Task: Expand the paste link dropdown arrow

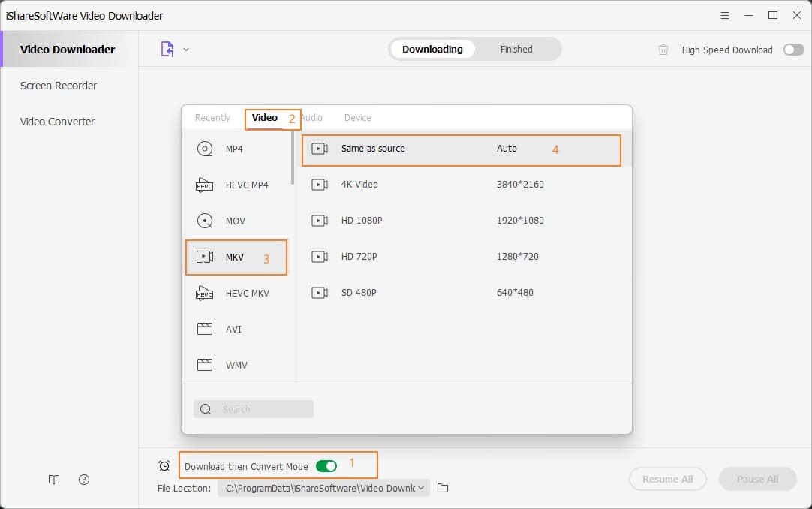Action: click(186, 49)
